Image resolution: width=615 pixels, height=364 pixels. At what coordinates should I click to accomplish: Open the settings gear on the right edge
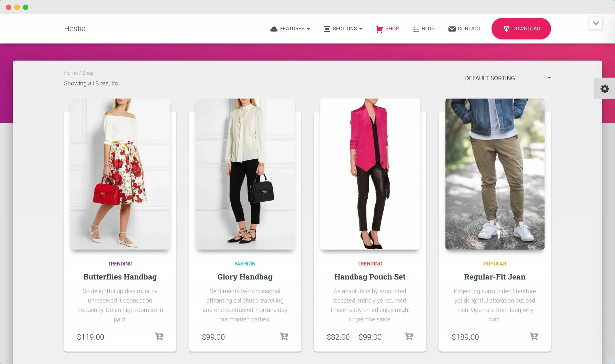pyautogui.click(x=604, y=89)
